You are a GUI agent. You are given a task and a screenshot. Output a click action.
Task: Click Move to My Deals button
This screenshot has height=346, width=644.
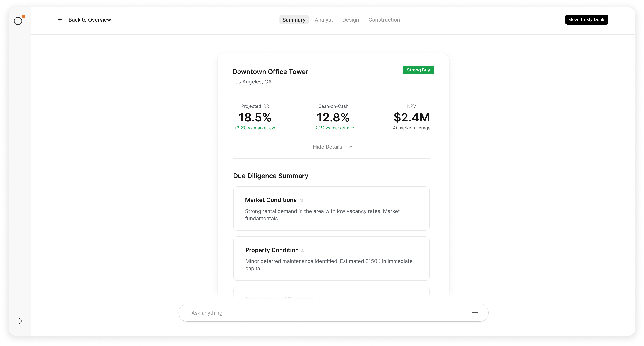click(587, 20)
